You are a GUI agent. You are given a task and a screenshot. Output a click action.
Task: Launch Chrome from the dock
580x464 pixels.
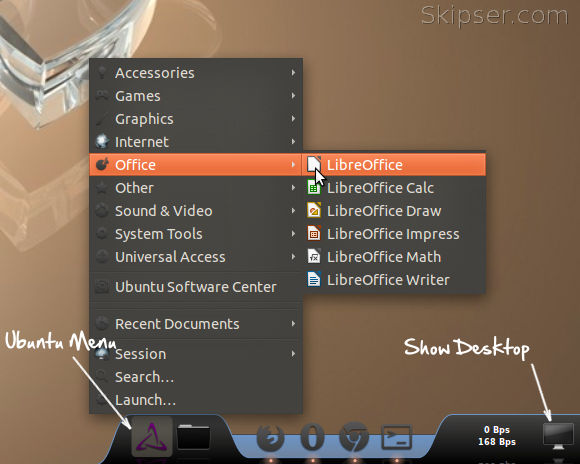tap(354, 437)
